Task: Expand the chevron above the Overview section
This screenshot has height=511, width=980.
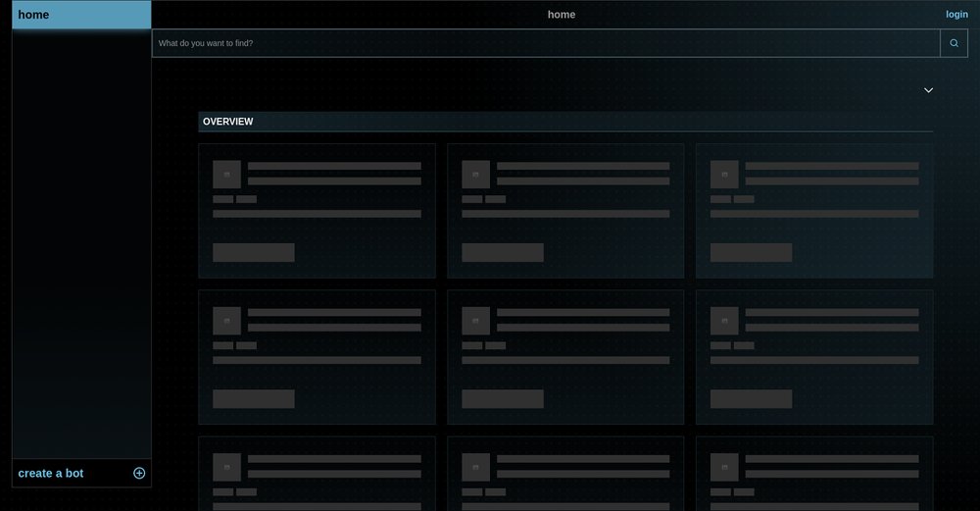Action: (x=928, y=90)
